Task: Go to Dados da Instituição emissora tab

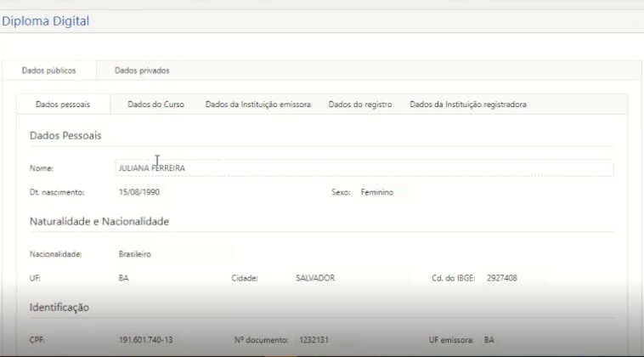Action: pos(257,105)
